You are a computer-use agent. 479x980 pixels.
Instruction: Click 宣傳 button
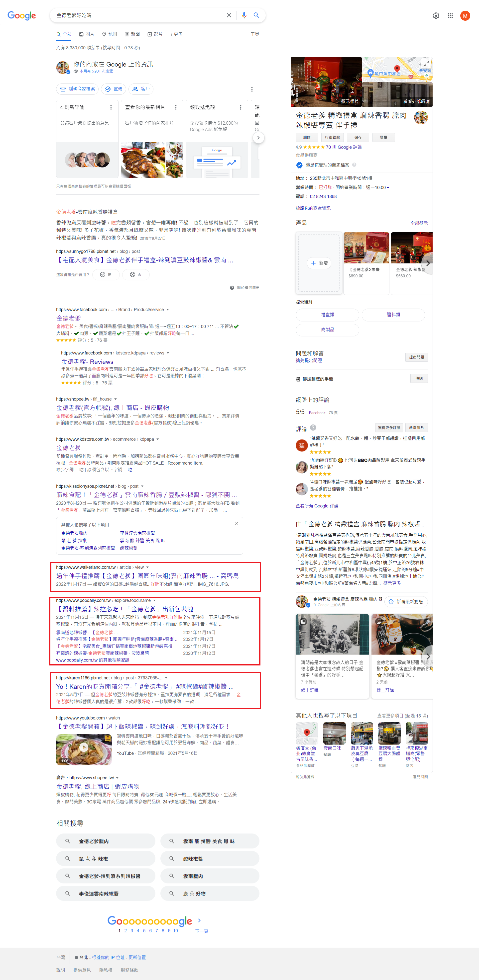[114, 89]
